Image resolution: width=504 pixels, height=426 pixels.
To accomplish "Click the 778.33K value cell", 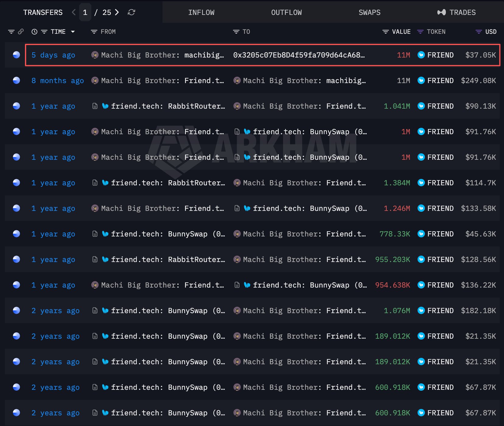I will tap(395, 234).
